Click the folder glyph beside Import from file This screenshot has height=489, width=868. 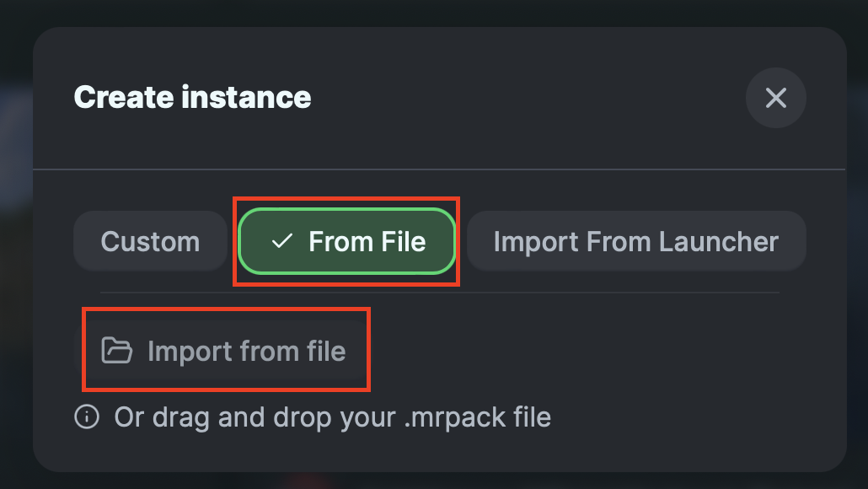pos(117,351)
